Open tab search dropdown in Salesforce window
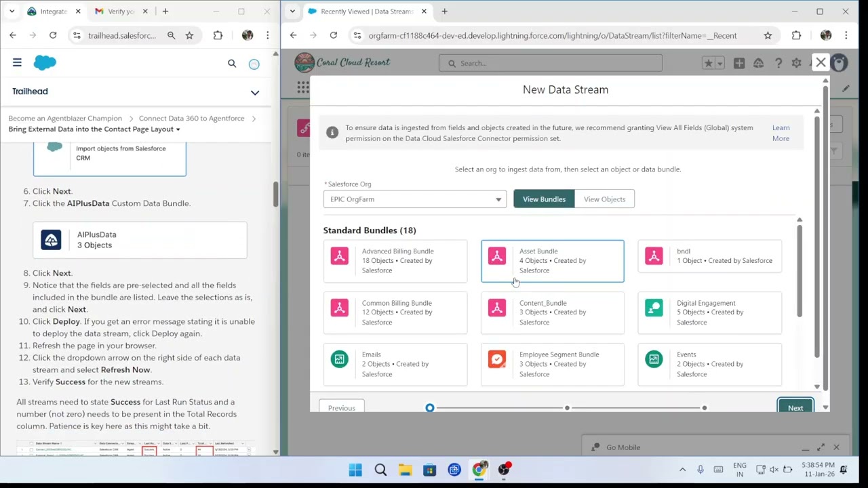This screenshot has width=868, height=488. point(292,12)
